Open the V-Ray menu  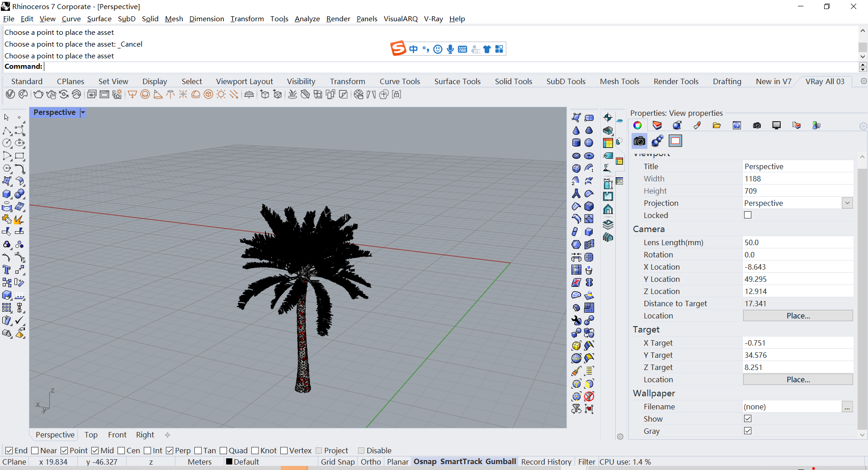click(x=433, y=19)
